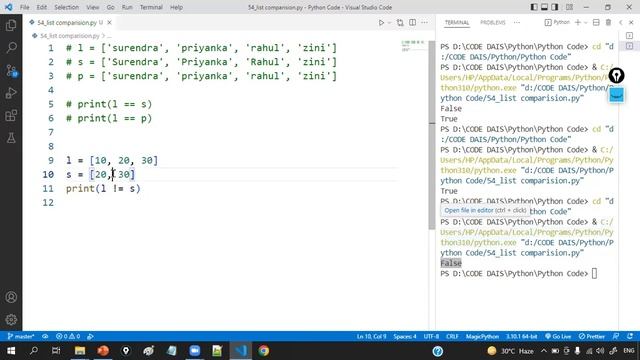Open the Testing flask view

pyautogui.click(x=11, y=138)
